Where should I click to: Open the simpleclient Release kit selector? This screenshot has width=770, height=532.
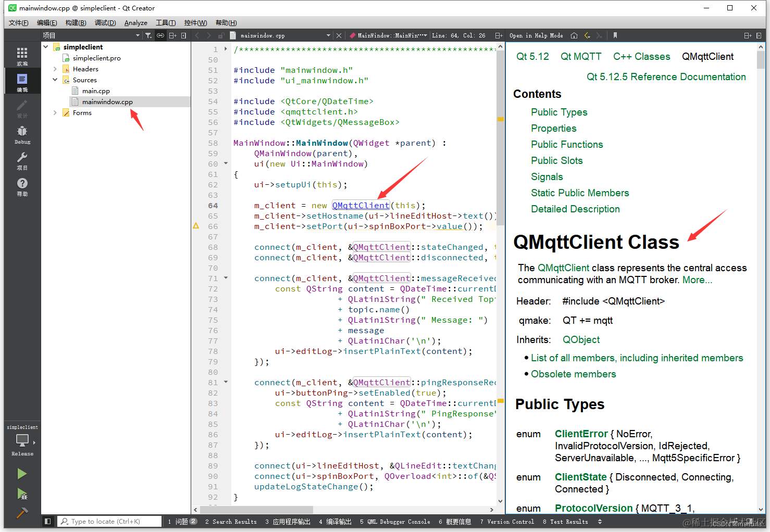22,440
